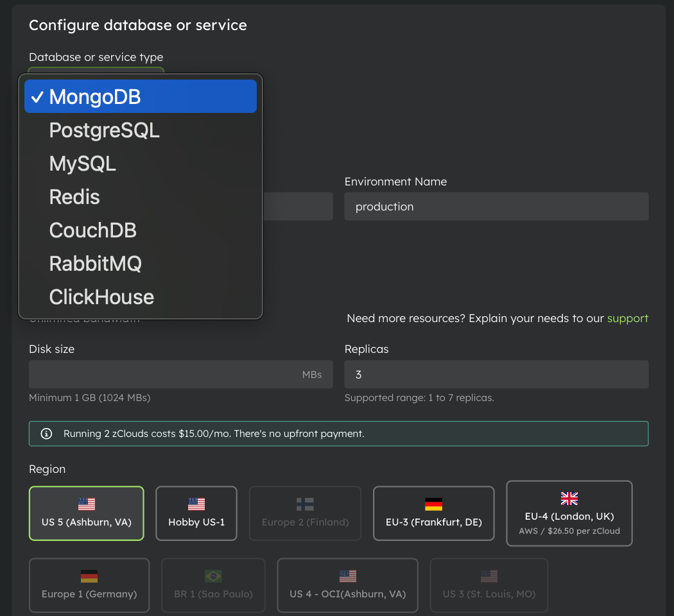Click the 'AWS / $26.50 per zCloud' text

[x=569, y=531]
